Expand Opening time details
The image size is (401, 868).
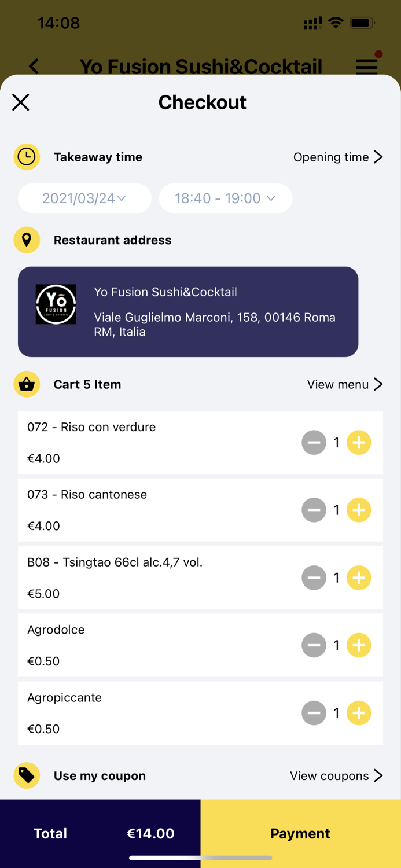click(x=338, y=156)
